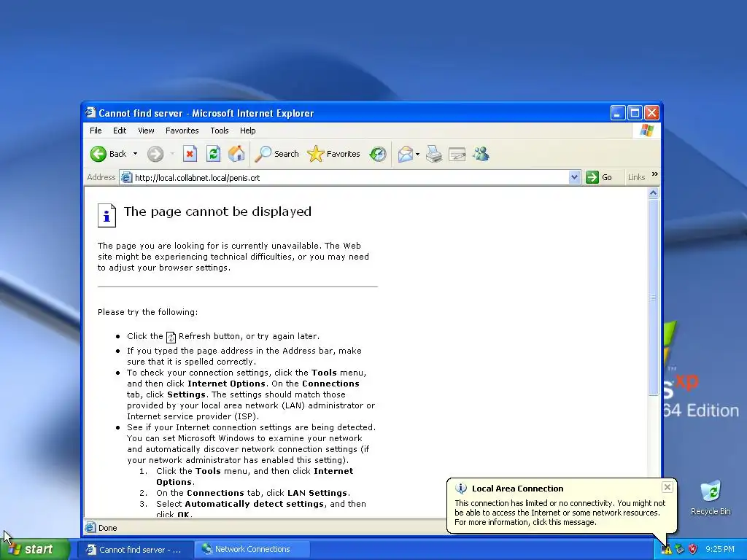Screen dimensions: 747x560
Task: Close the Local Area Connection balloon
Action: coord(667,486)
